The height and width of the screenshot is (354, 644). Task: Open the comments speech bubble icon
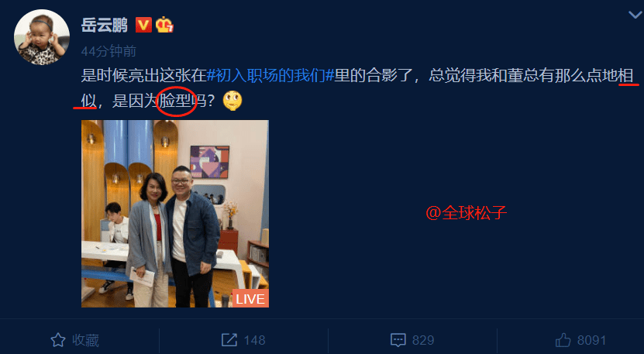pos(398,341)
